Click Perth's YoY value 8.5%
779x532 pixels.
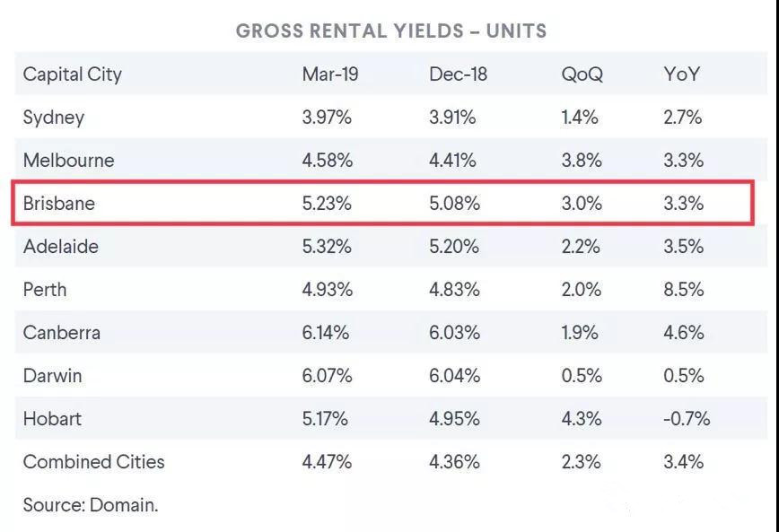(x=683, y=290)
